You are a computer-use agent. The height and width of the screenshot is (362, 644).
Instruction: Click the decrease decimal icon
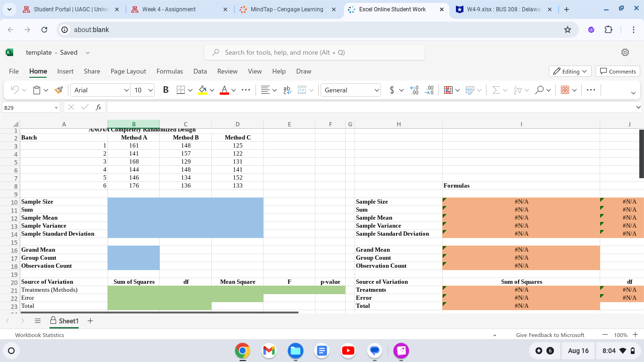[x=429, y=90]
